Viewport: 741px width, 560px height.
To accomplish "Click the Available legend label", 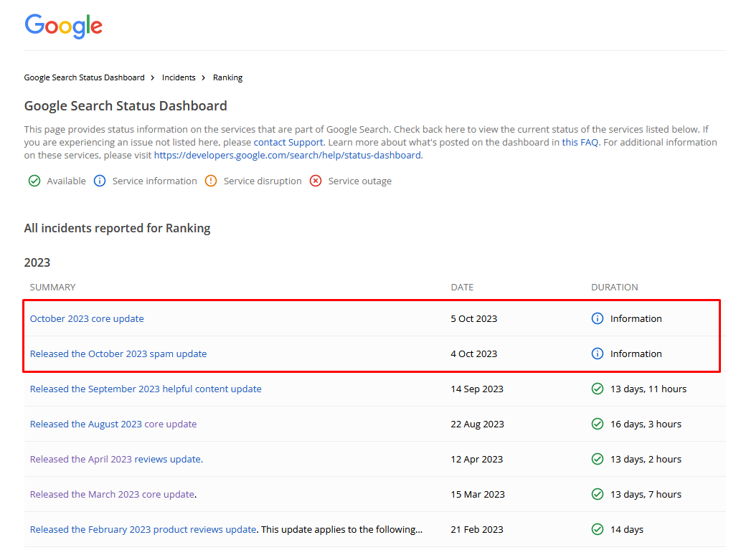I will tap(66, 181).
